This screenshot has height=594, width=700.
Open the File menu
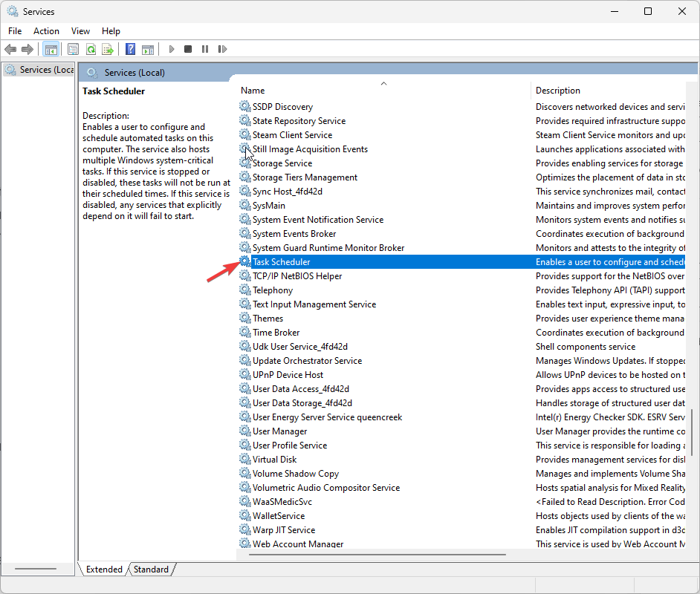15,31
